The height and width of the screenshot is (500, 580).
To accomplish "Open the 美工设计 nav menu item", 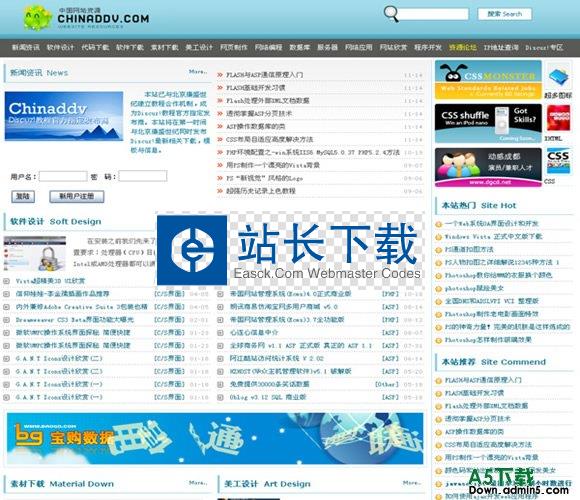I will point(199,47).
